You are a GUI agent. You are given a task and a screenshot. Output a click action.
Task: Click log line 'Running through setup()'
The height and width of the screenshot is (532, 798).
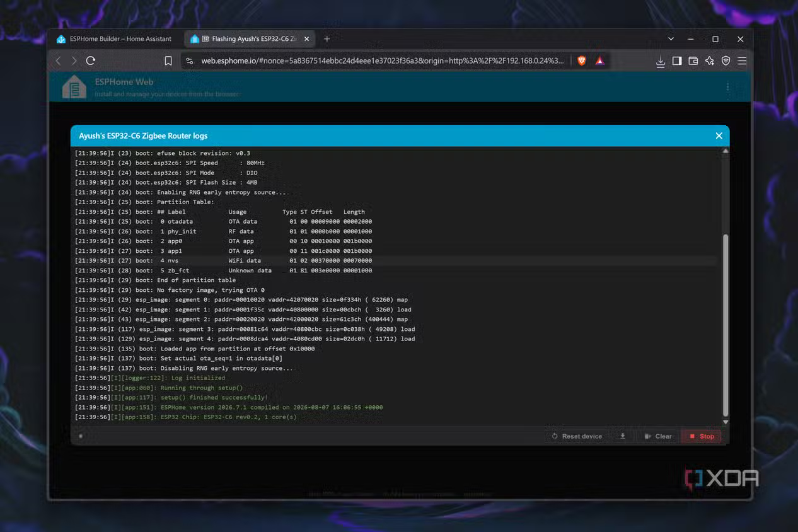click(158, 388)
